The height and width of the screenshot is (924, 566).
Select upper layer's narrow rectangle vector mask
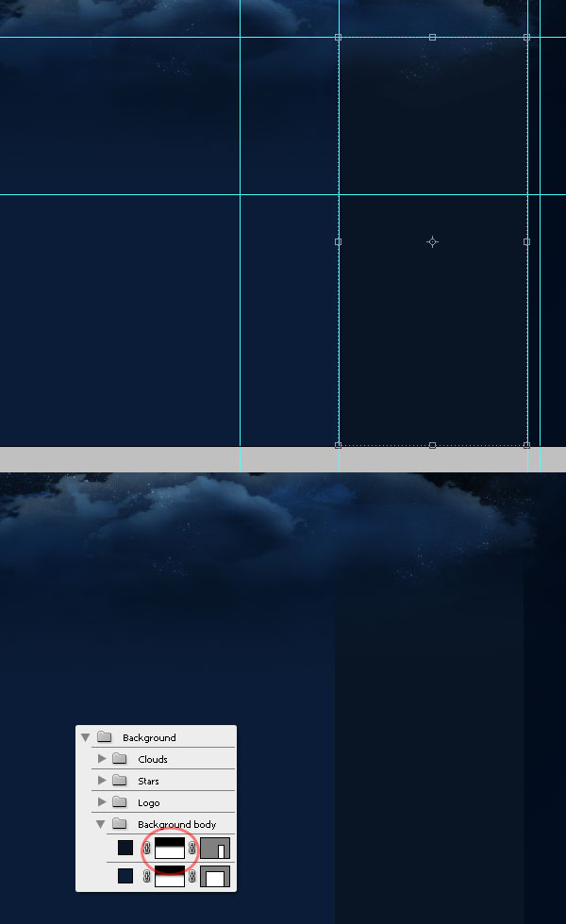pyautogui.click(x=215, y=848)
